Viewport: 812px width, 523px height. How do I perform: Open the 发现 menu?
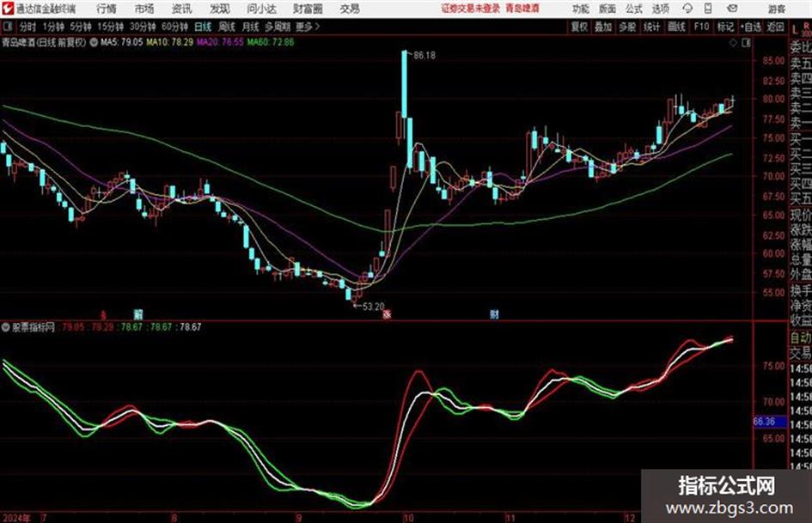coord(220,9)
